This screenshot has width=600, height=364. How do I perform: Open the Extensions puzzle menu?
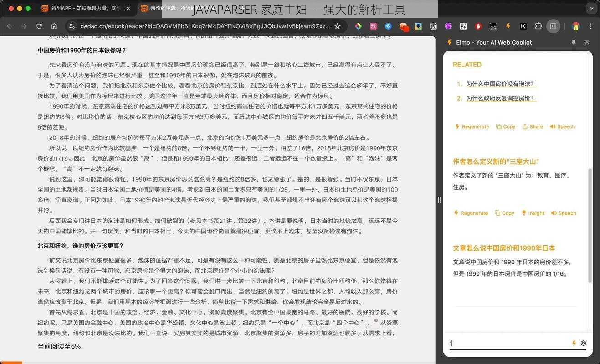(x=538, y=26)
